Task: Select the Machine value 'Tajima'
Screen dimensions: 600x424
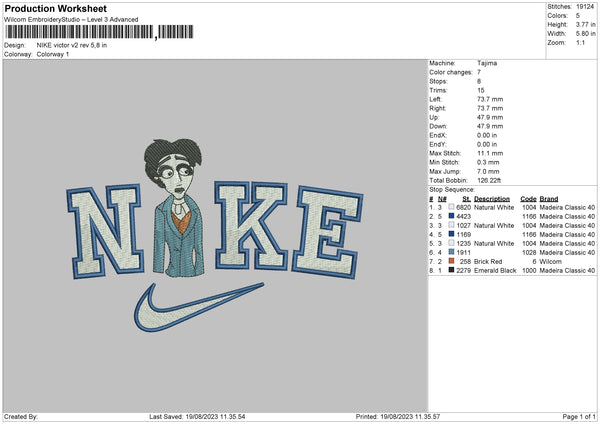Action: pos(487,63)
